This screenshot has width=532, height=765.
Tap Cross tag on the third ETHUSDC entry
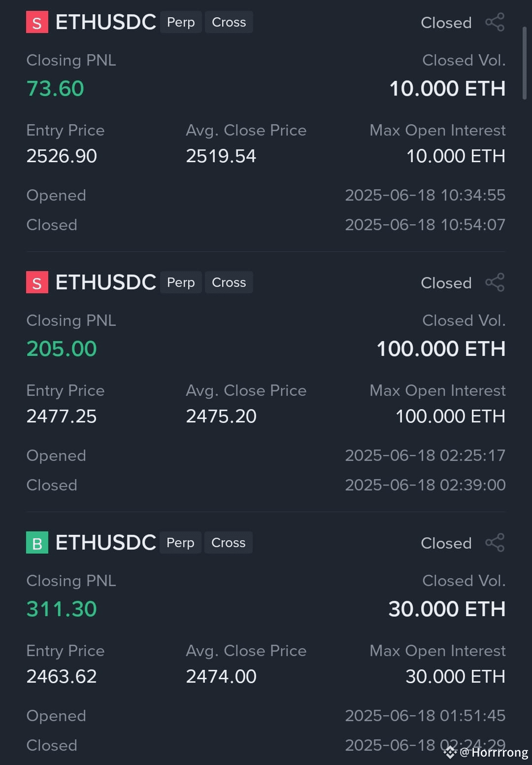pos(229,543)
